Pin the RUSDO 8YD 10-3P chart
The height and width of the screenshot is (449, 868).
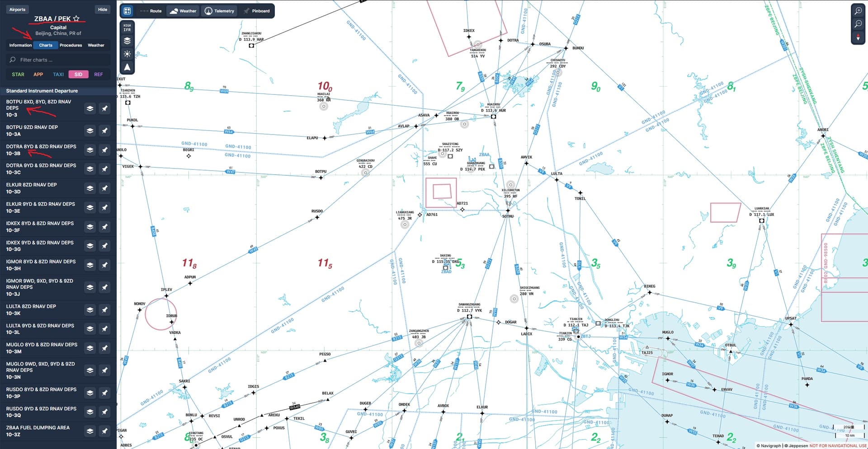(104, 393)
